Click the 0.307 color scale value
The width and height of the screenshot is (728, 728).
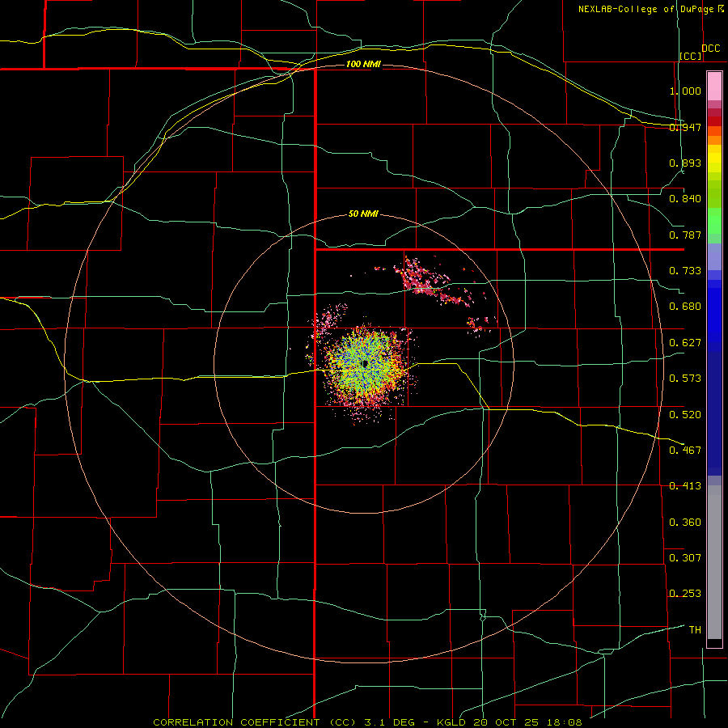tap(685, 558)
